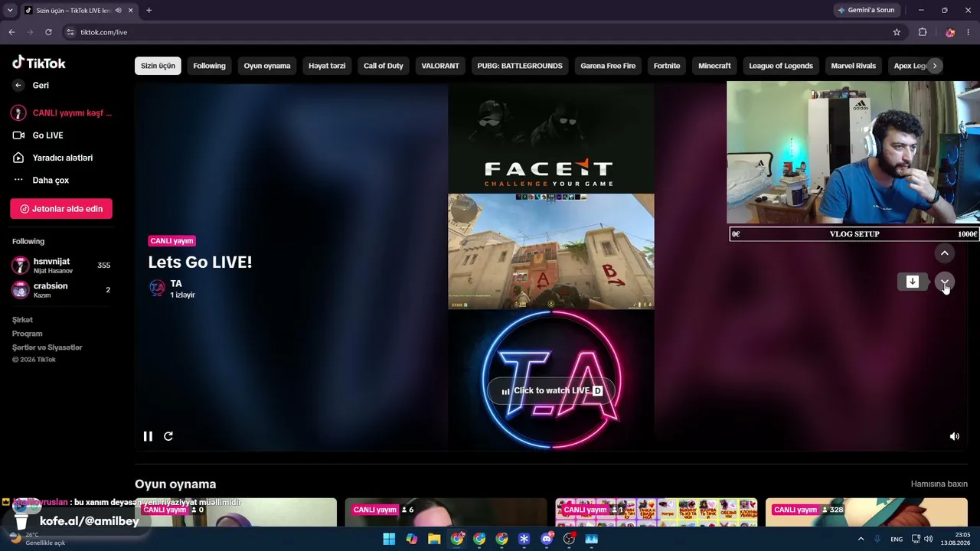Switch the ENG input language indicator
980x551 pixels.
897,540
